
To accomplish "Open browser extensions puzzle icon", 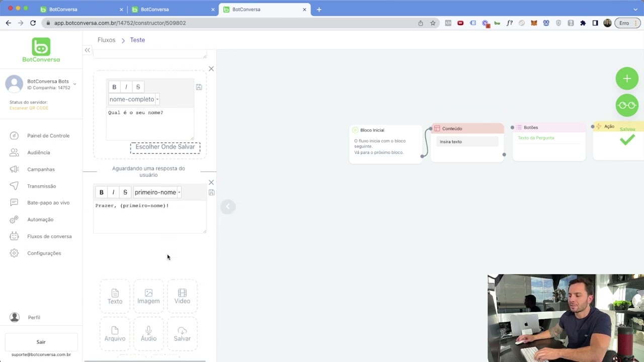I will point(583,23).
